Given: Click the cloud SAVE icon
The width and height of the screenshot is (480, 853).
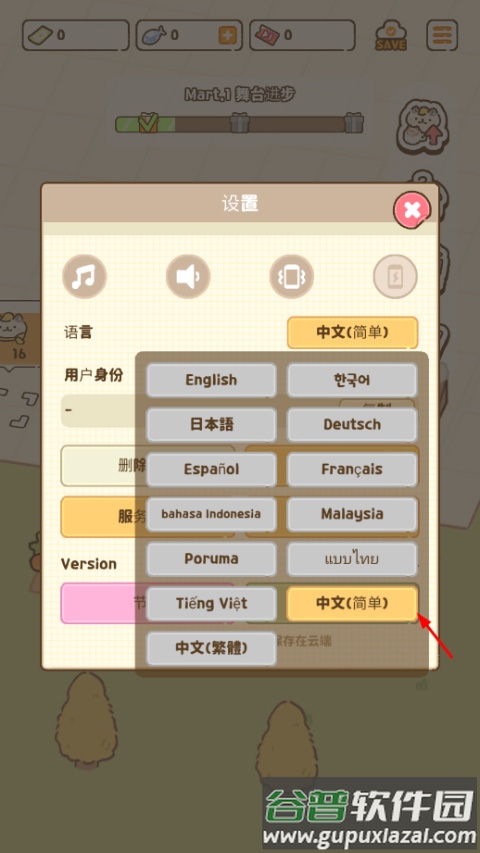Looking at the screenshot, I should click(x=391, y=35).
